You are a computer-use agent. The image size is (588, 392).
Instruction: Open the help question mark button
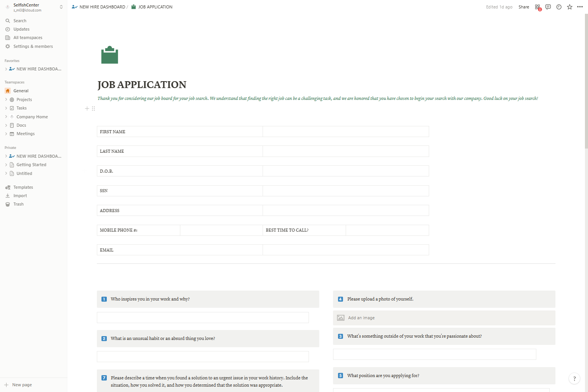(x=574, y=379)
